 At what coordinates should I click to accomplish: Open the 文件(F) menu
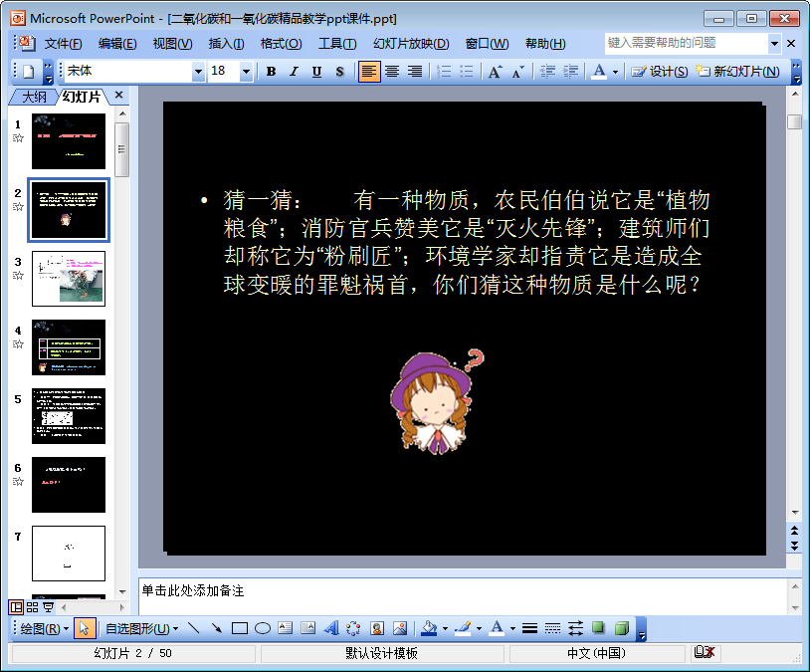(x=63, y=44)
